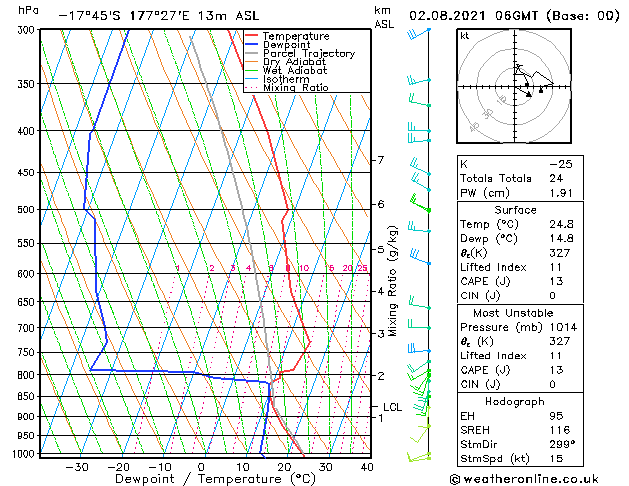The height and width of the screenshot is (486, 629).
Task: Click the 'StmSpd (kt)' value 15
Action: [556, 458]
